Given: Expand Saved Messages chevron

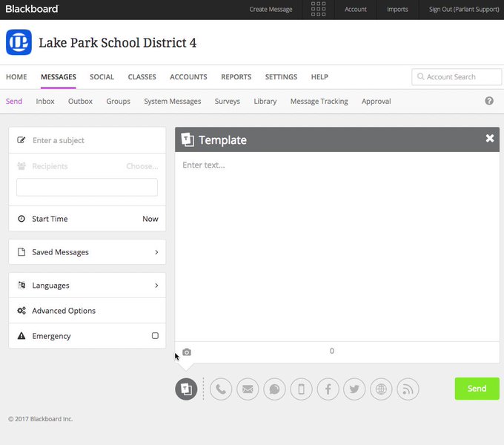Looking at the screenshot, I should [156, 252].
